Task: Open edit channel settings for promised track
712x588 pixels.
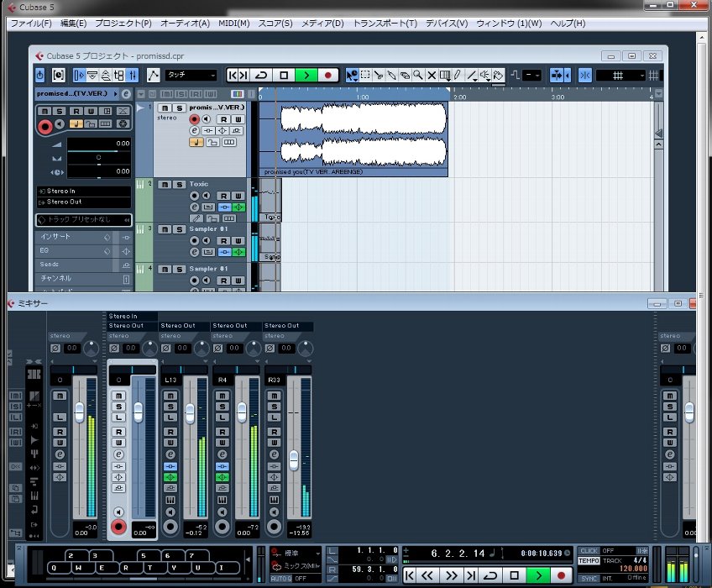Action: pos(194,130)
